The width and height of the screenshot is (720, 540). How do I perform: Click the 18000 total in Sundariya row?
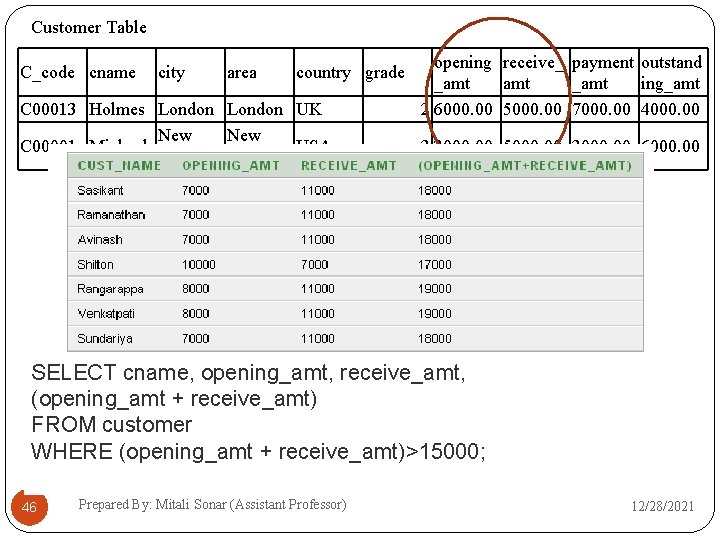(x=434, y=339)
